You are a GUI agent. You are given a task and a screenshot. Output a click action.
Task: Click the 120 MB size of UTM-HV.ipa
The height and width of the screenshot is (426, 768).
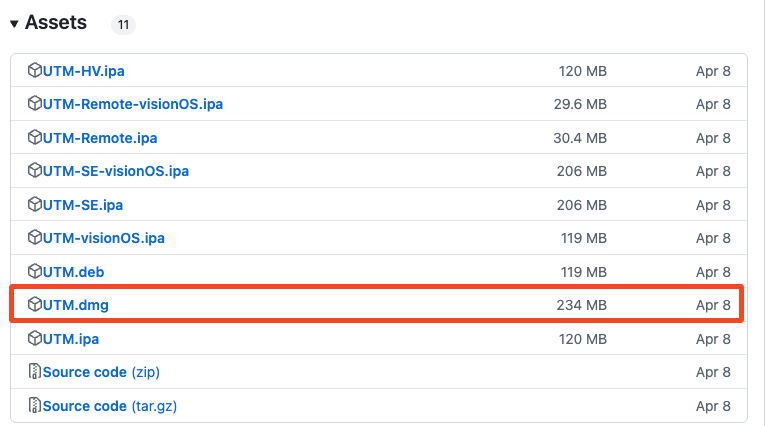[583, 71]
